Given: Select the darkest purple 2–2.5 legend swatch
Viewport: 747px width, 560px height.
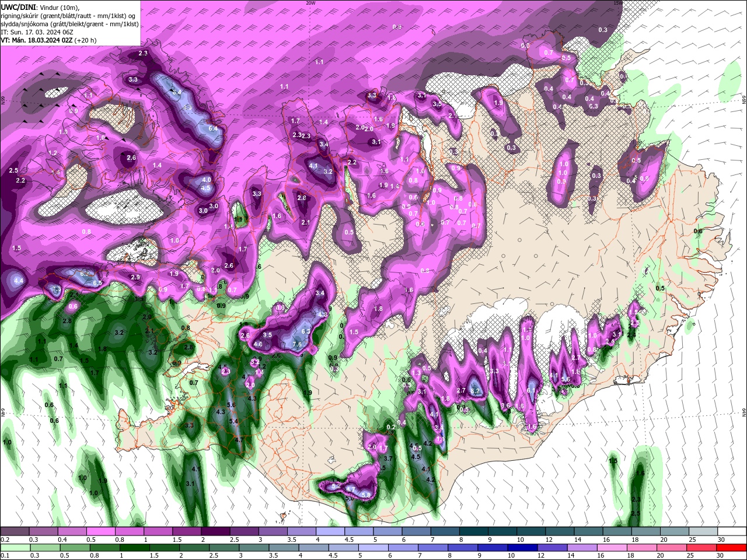Looking at the screenshot, I should 215,531.
